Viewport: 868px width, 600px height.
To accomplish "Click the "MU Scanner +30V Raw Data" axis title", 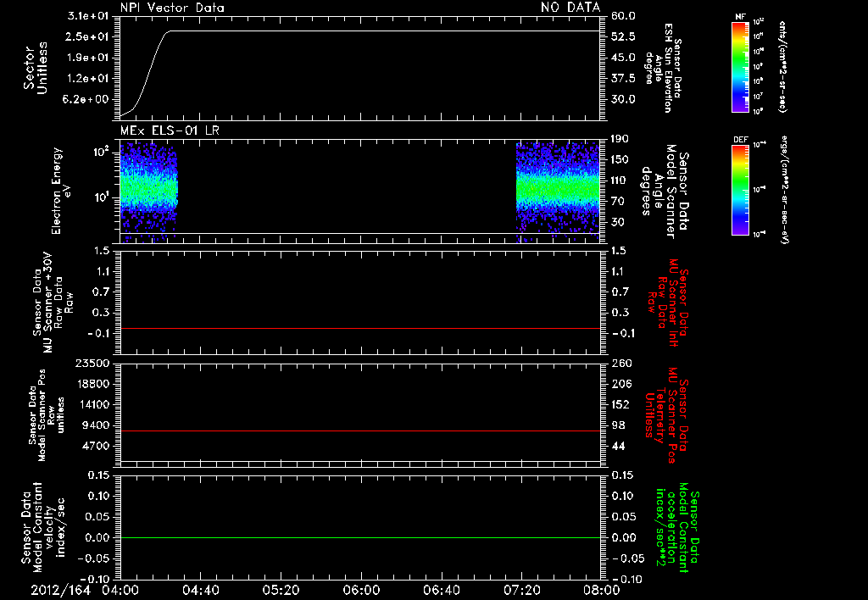I will tap(53, 303).
